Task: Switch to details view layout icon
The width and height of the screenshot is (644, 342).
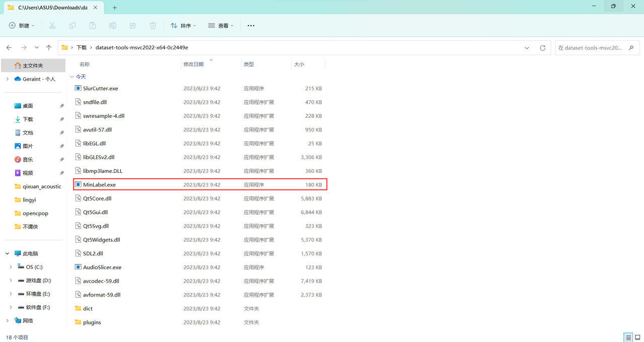Action: point(628,337)
